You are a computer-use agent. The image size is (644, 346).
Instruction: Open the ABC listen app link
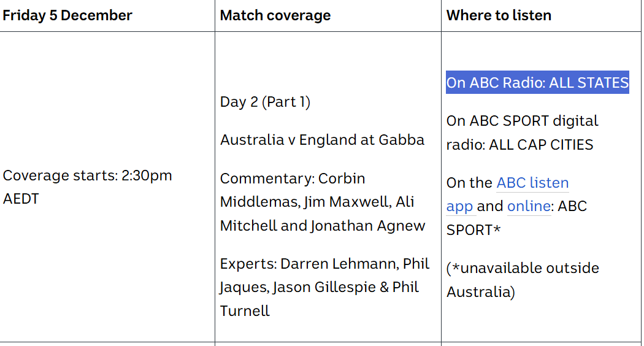[532, 183]
